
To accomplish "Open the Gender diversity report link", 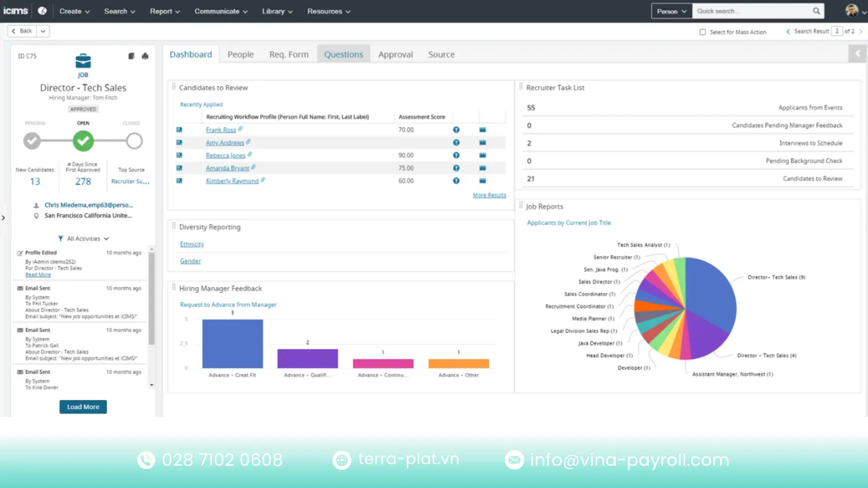I will tap(190, 261).
